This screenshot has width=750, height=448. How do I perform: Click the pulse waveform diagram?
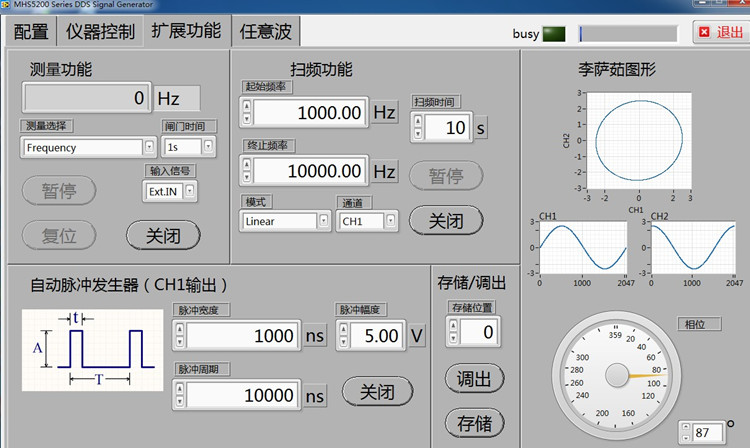89,351
